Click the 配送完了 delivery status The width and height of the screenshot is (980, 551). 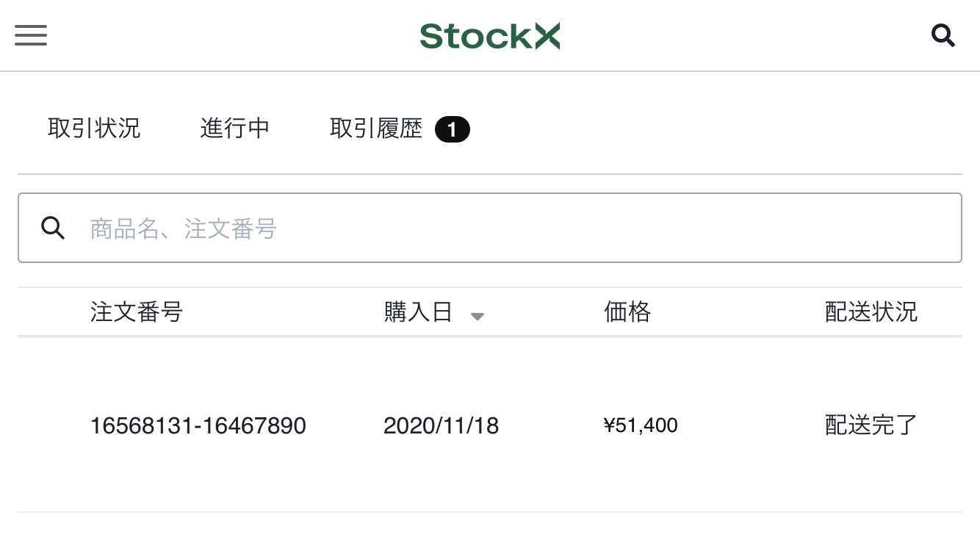pos(871,425)
